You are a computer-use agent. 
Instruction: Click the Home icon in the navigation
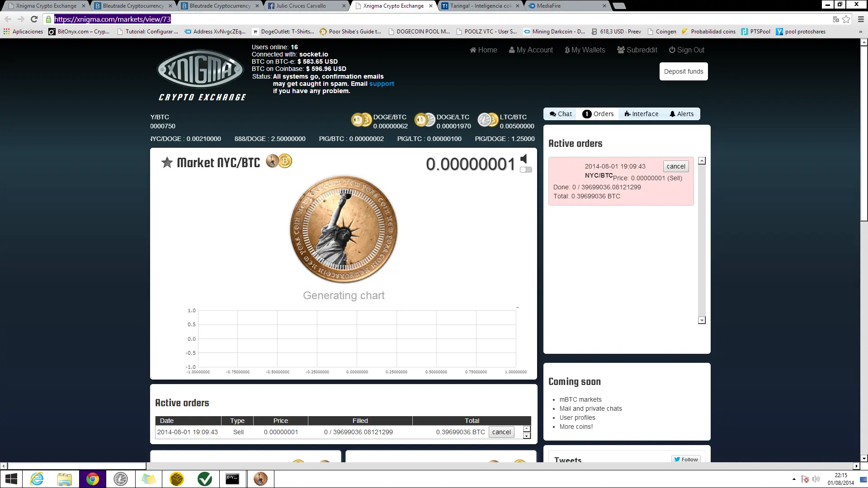pyautogui.click(x=472, y=50)
